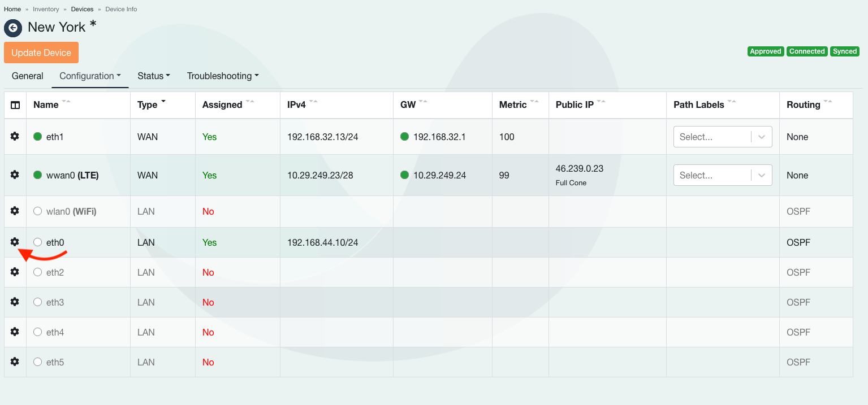Click gear icon for wwan0 (LTE) row
The image size is (868, 405).
15,175
